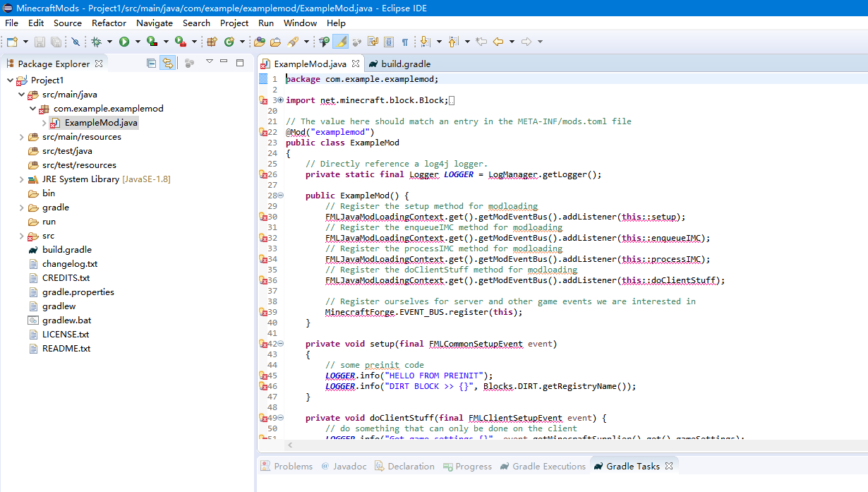Click Collapse All in Package Explorer
The width and height of the screenshot is (868, 492).
151,63
